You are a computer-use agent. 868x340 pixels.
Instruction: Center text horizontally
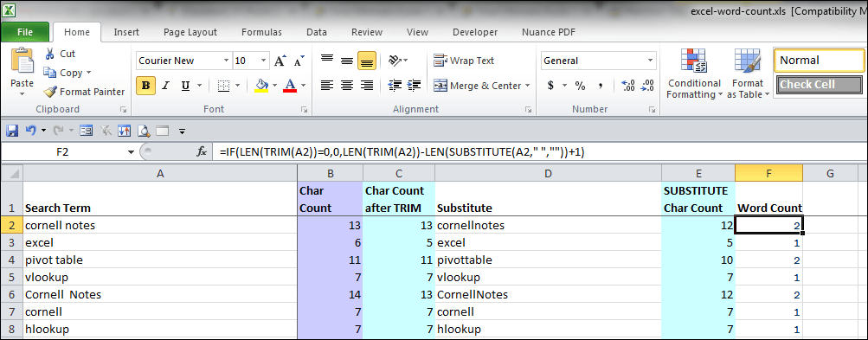(x=346, y=86)
